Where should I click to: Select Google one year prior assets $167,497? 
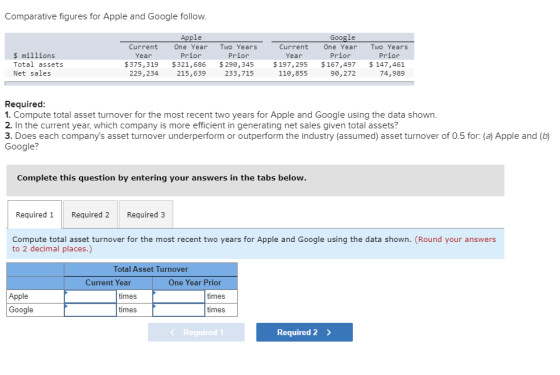pyautogui.click(x=338, y=64)
